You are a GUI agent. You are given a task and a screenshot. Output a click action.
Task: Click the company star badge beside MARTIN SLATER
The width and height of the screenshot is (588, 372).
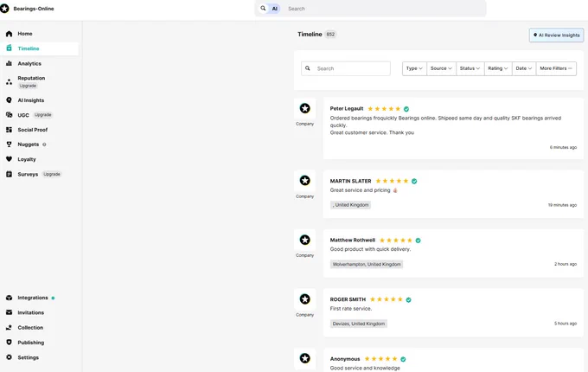[305, 180]
